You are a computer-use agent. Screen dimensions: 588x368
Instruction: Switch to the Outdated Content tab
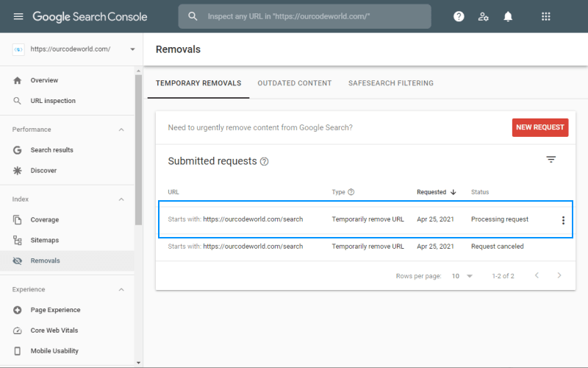[294, 83]
